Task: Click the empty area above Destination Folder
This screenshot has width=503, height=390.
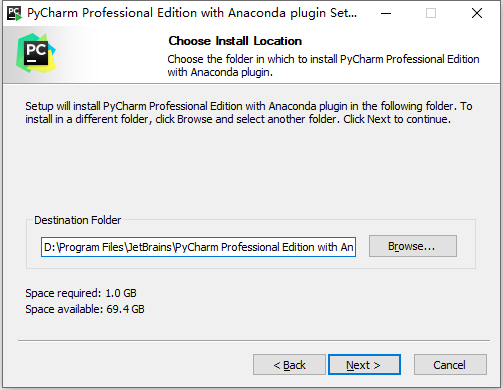Action: [250, 170]
